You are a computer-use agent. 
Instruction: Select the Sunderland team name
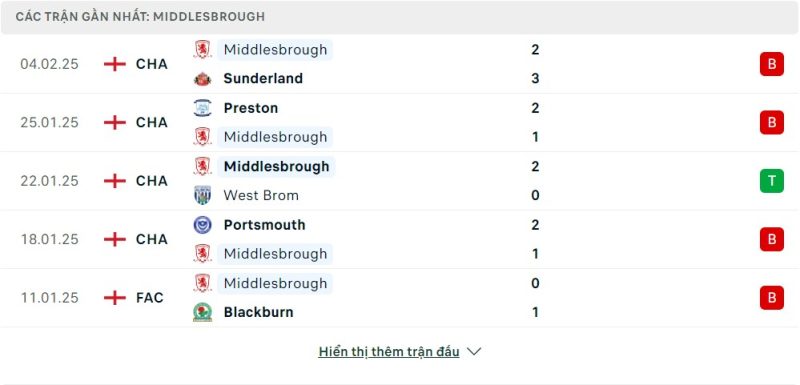pos(263,79)
